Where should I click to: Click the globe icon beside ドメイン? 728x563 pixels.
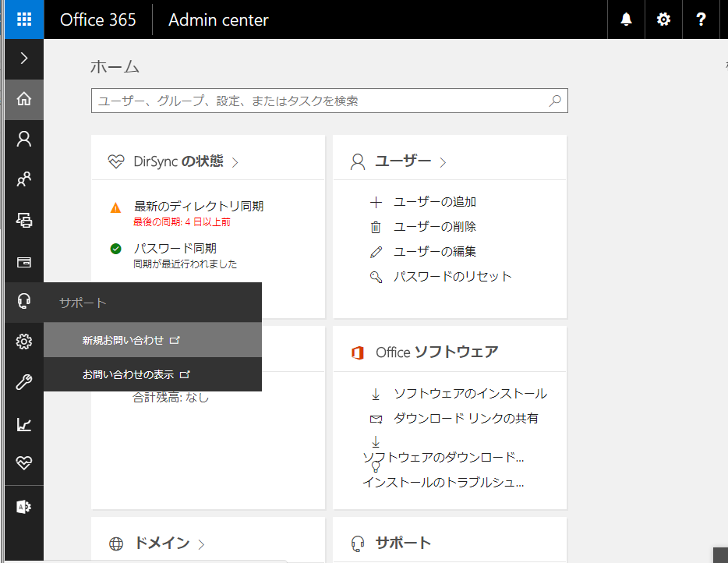coord(116,544)
